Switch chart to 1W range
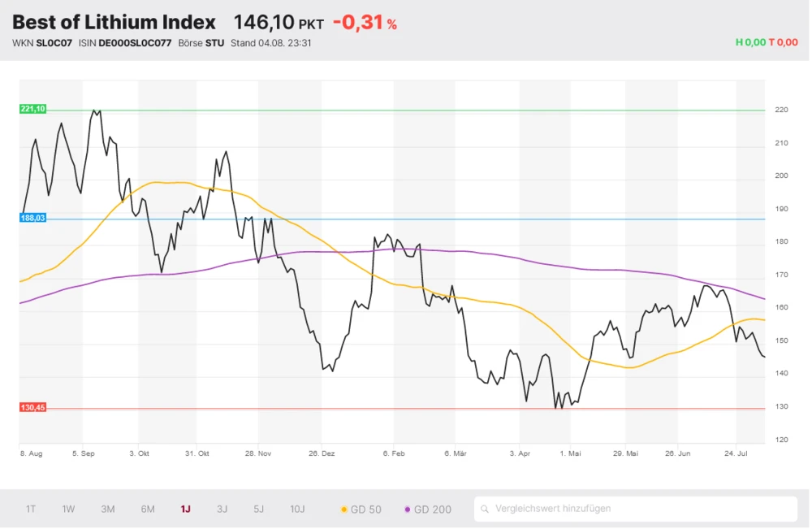 click(x=69, y=509)
